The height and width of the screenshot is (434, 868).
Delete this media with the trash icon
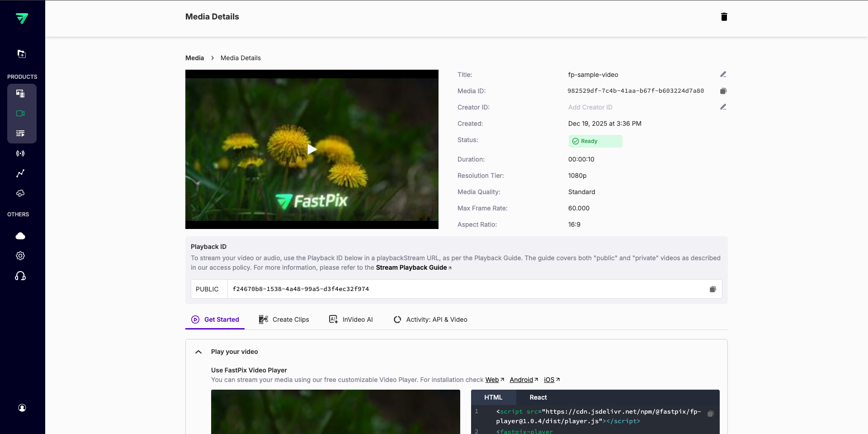tap(724, 17)
